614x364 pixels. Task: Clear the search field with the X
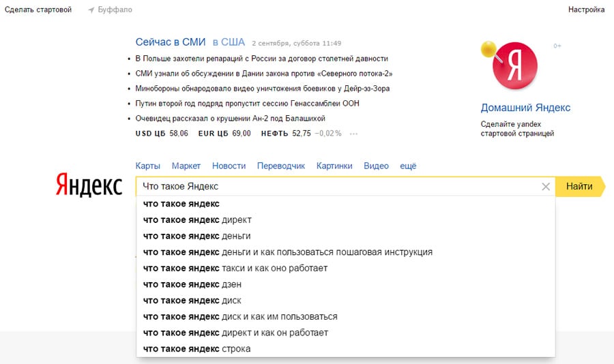[546, 187]
